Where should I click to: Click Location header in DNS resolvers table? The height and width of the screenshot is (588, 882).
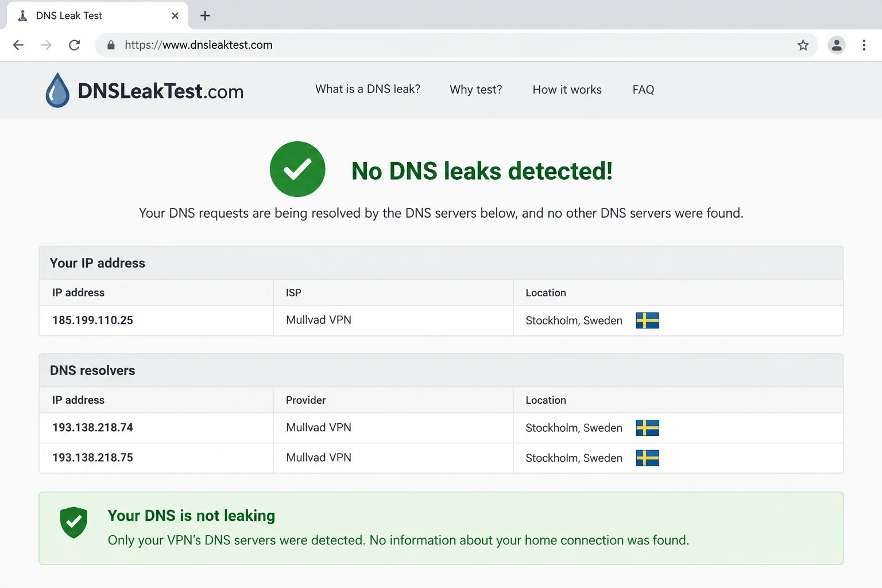click(546, 400)
